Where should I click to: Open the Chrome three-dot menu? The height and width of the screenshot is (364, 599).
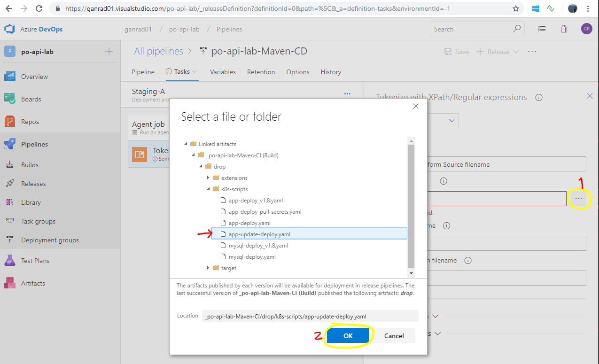click(588, 8)
